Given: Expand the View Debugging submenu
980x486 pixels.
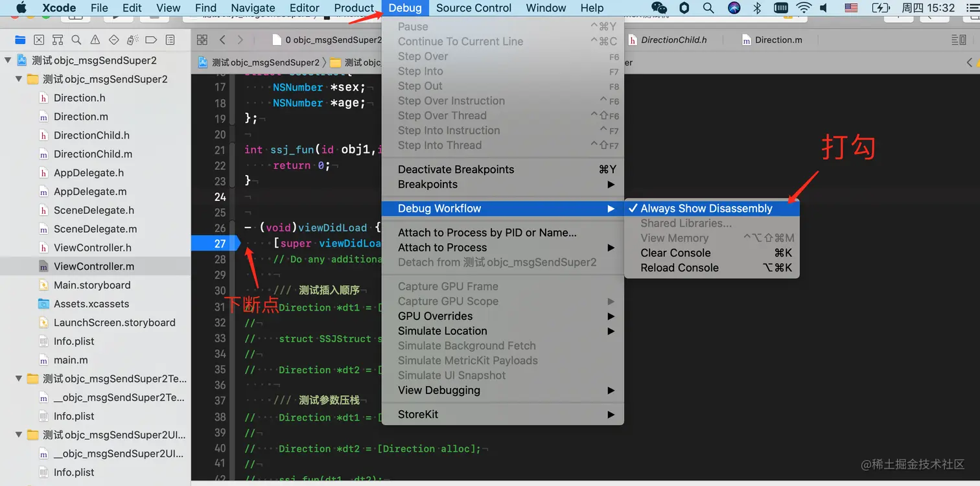Looking at the screenshot, I should pyautogui.click(x=502, y=391).
